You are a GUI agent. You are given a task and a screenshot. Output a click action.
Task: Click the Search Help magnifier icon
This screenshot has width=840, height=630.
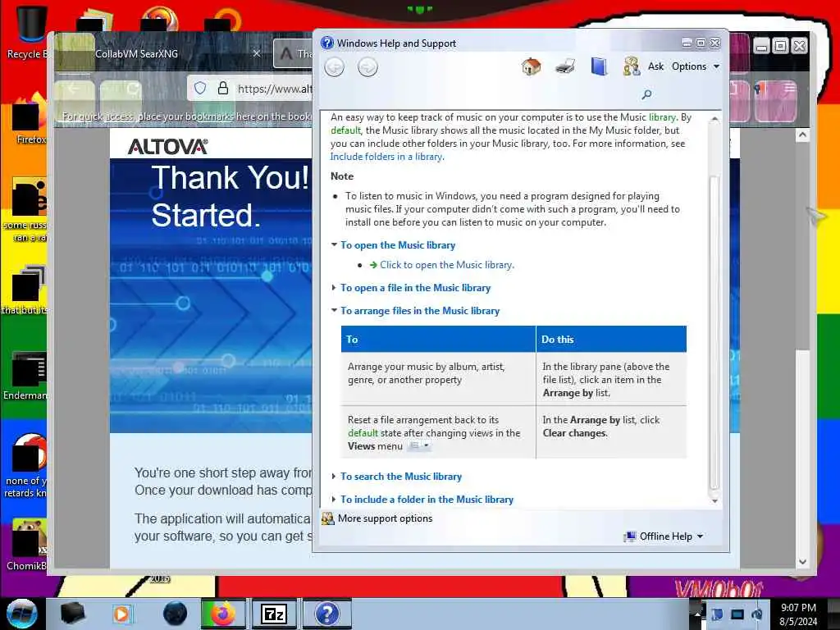pyautogui.click(x=646, y=95)
